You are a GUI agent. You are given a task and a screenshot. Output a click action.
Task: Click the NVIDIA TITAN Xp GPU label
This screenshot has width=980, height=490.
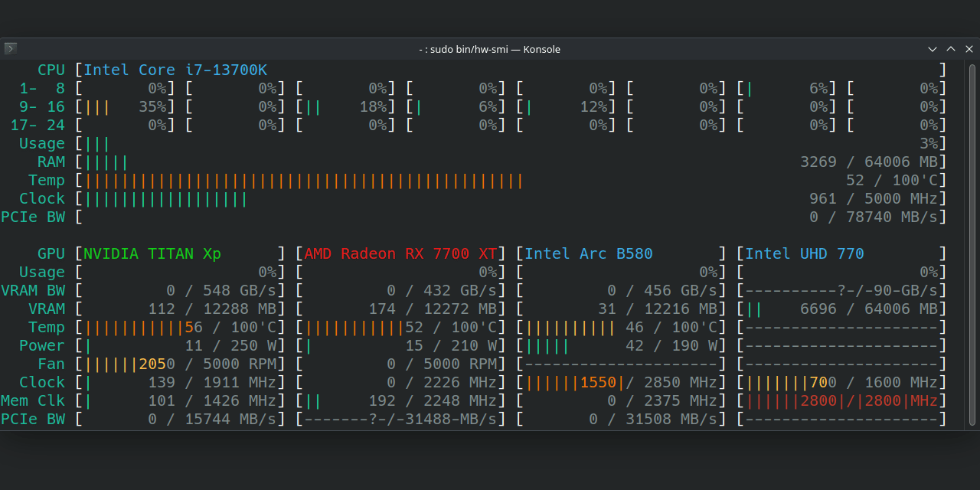(x=152, y=253)
